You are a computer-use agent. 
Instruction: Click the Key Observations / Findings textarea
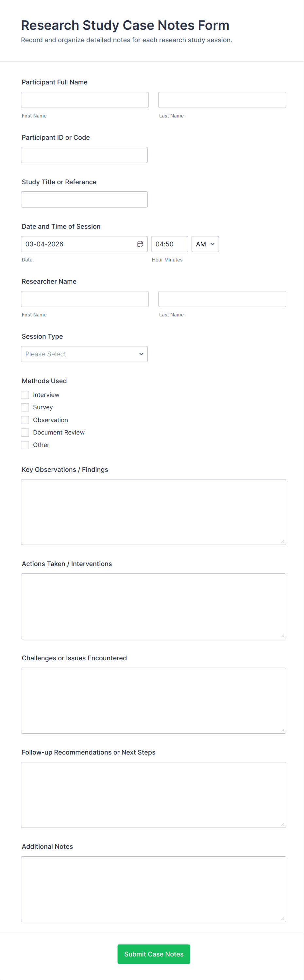(154, 512)
